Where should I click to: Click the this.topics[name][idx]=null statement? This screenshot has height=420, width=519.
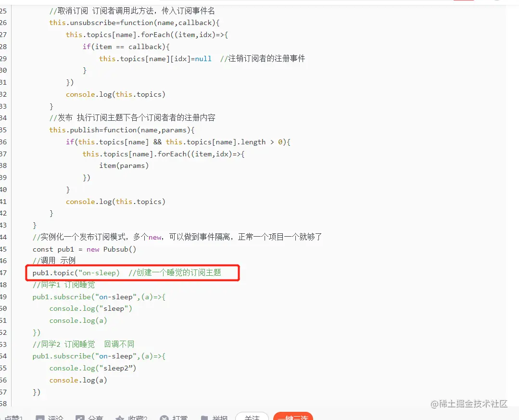[x=155, y=59]
